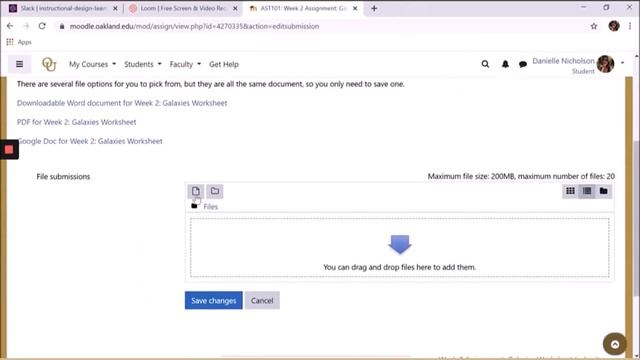Switch file view to folder tree

(604, 191)
